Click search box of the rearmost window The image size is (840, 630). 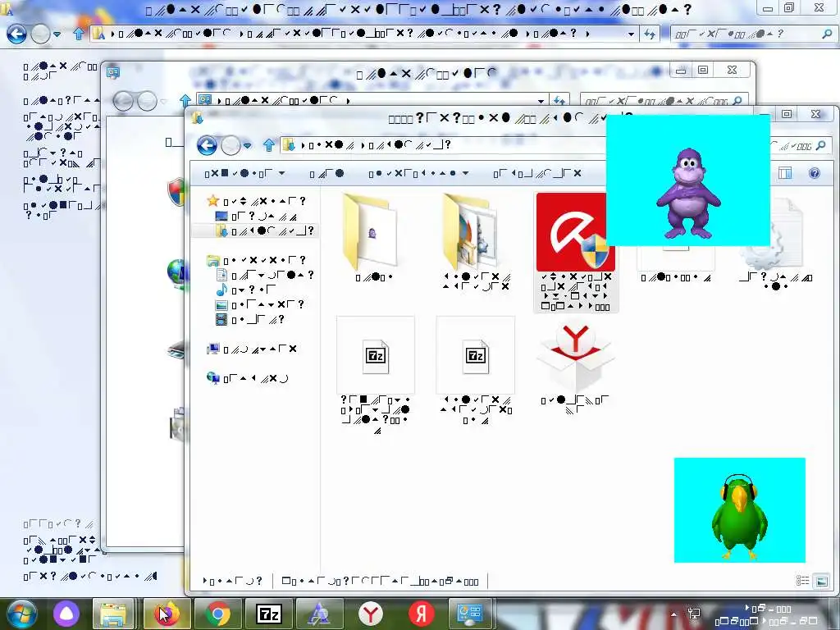coord(753,34)
